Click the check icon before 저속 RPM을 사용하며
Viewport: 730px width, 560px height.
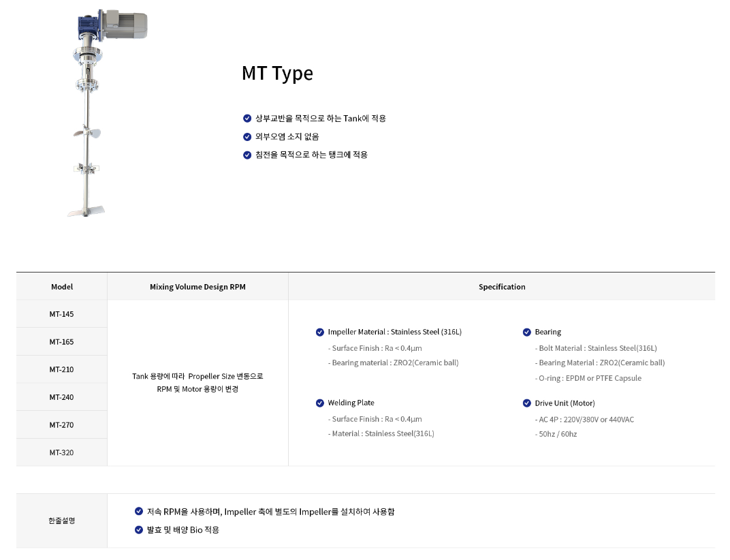pyautogui.click(x=139, y=512)
